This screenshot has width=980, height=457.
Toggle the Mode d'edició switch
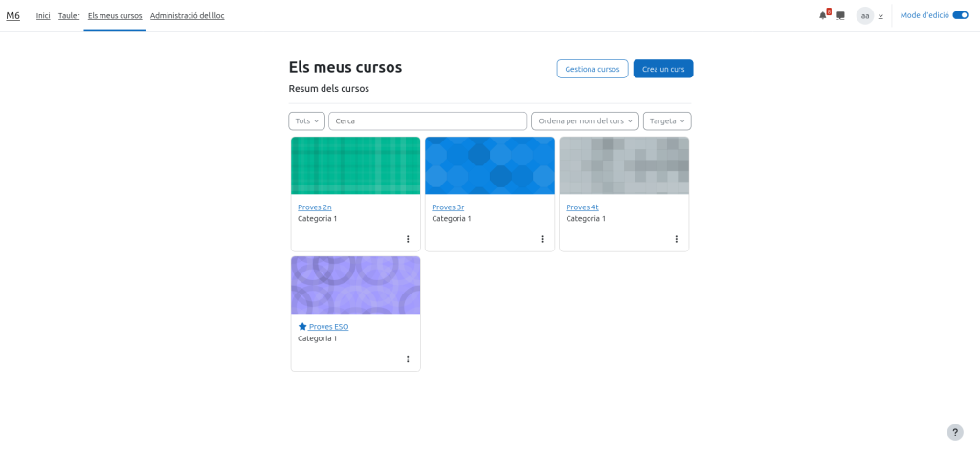coord(960,15)
